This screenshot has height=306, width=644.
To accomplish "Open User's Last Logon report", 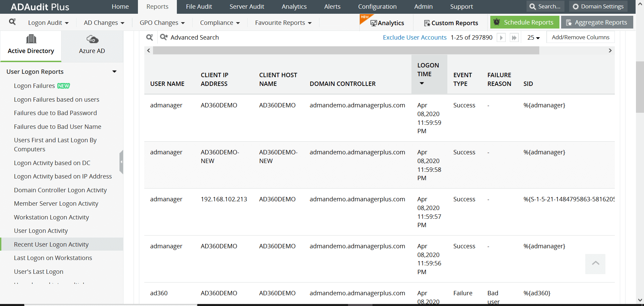I will tap(39, 272).
